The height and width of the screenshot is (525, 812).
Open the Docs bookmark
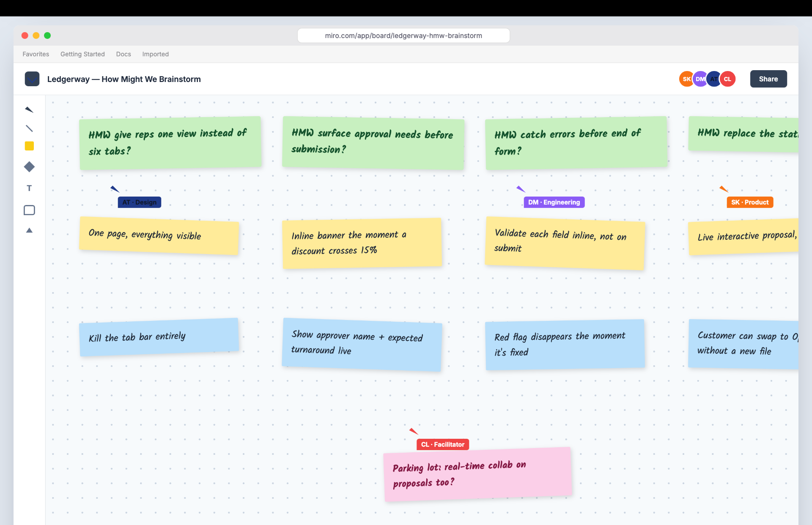123,54
